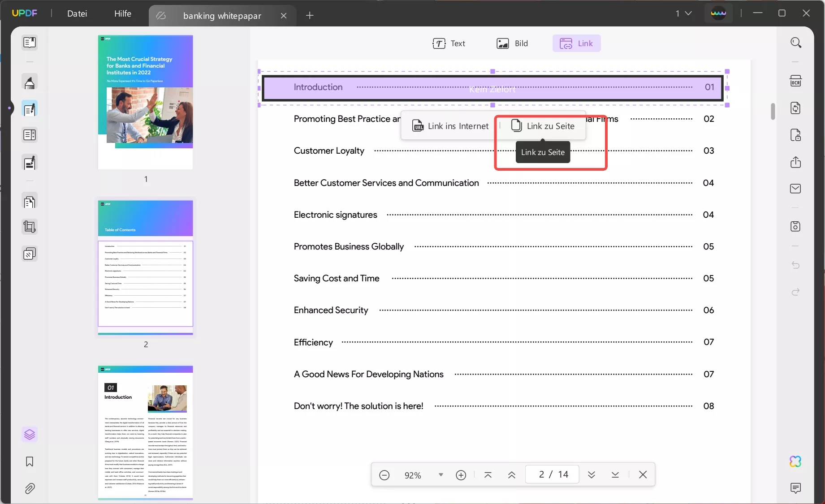This screenshot has width=825, height=504.
Task: Open the Reader mode icon in left sidebar
Action: pyautogui.click(x=30, y=43)
